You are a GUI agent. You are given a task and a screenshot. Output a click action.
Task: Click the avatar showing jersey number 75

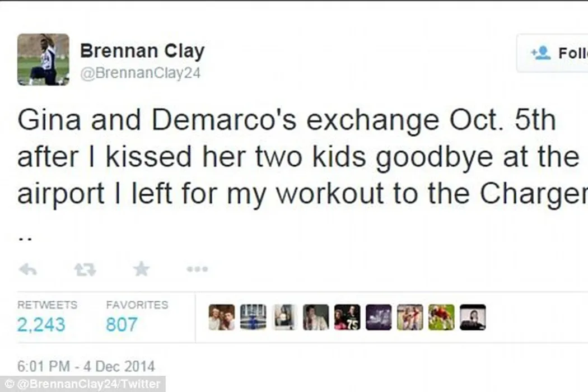tap(347, 318)
